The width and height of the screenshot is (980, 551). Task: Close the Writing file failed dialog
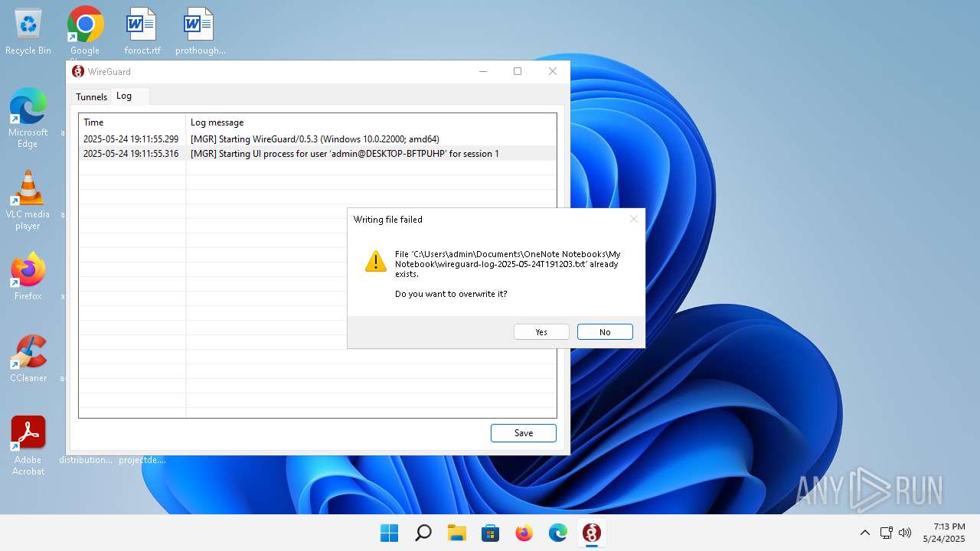(x=633, y=219)
